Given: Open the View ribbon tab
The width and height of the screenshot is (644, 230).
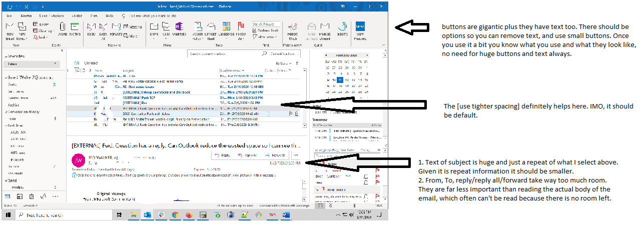Looking at the screenshot, I should (x=94, y=15).
